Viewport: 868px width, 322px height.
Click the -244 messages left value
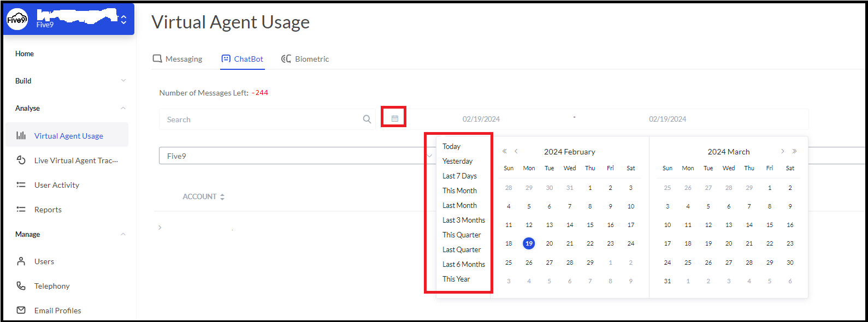click(x=260, y=93)
